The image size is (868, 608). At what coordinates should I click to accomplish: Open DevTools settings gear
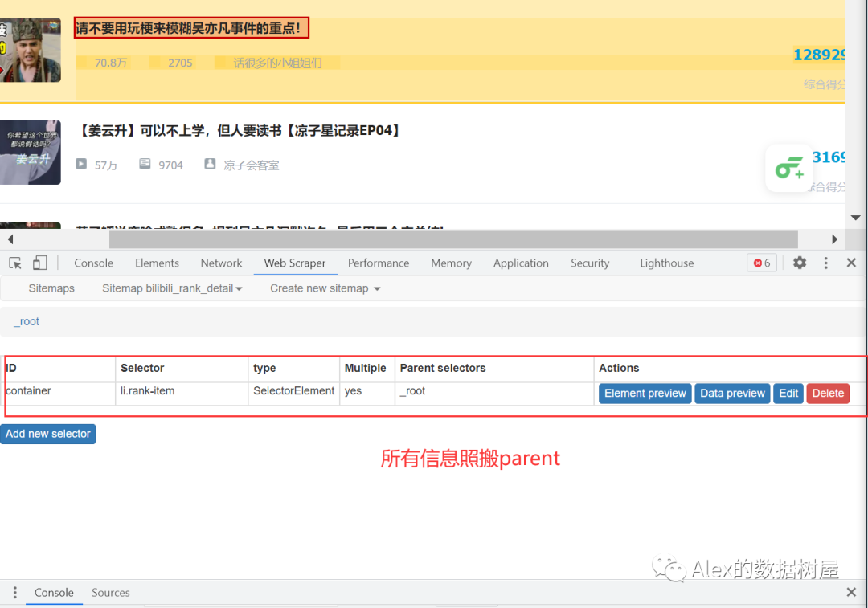point(799,263)
